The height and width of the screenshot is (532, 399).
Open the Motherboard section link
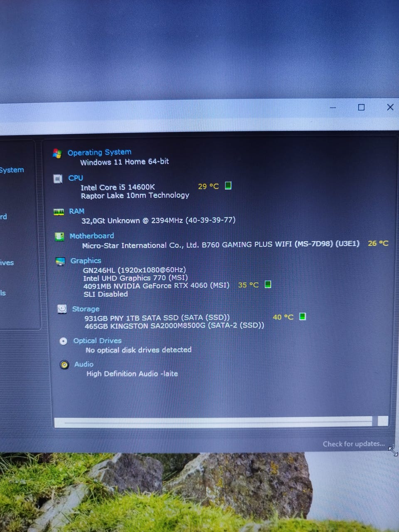pyautogui.click(x=91, y=236)
